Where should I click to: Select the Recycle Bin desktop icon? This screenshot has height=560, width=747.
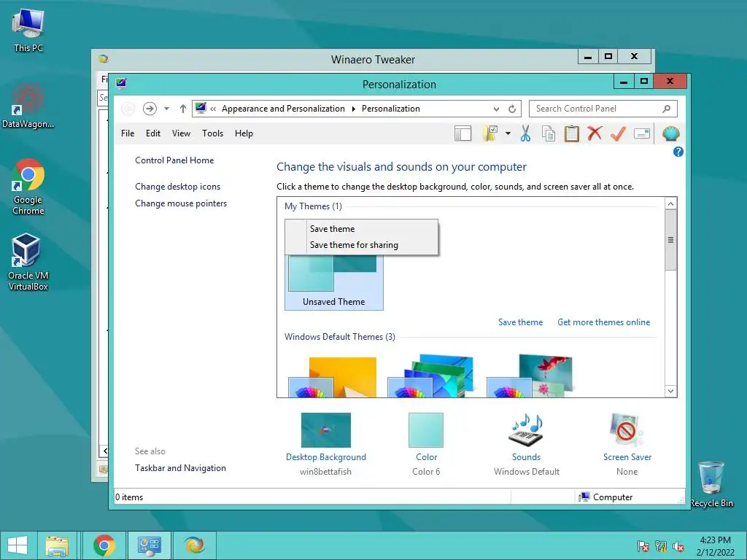coord(711,484)
